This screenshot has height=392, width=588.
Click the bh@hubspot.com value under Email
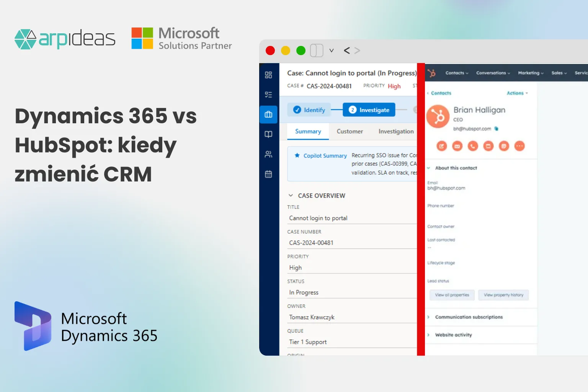[446, 188]
